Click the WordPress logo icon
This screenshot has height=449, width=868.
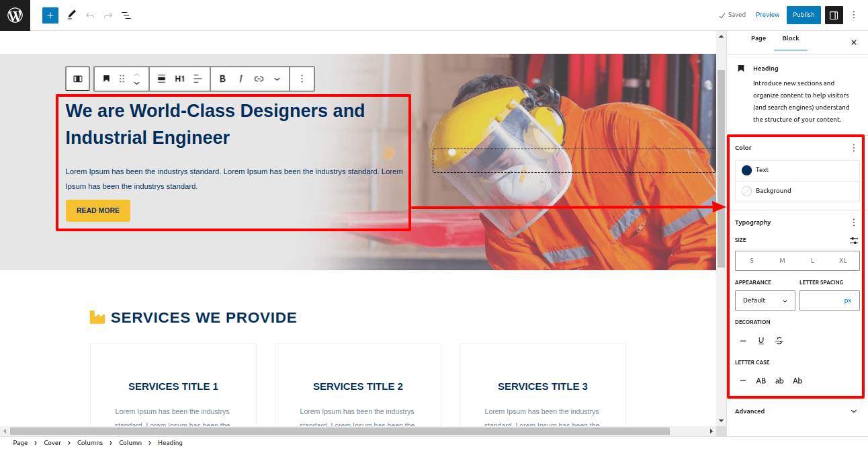(15, 15)
